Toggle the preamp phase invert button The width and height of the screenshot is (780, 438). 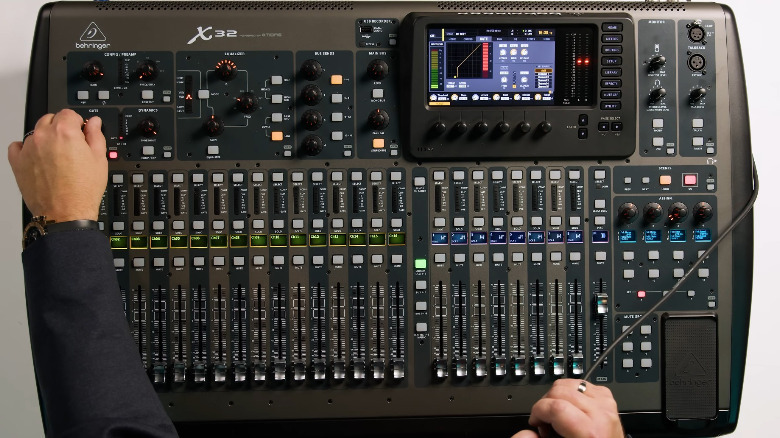[x=103, y=95]
